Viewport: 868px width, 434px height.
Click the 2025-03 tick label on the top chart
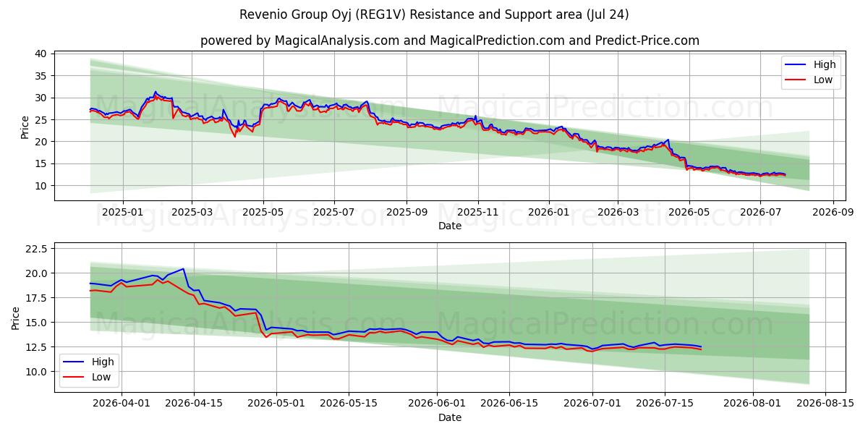click(x=192, y=213)
